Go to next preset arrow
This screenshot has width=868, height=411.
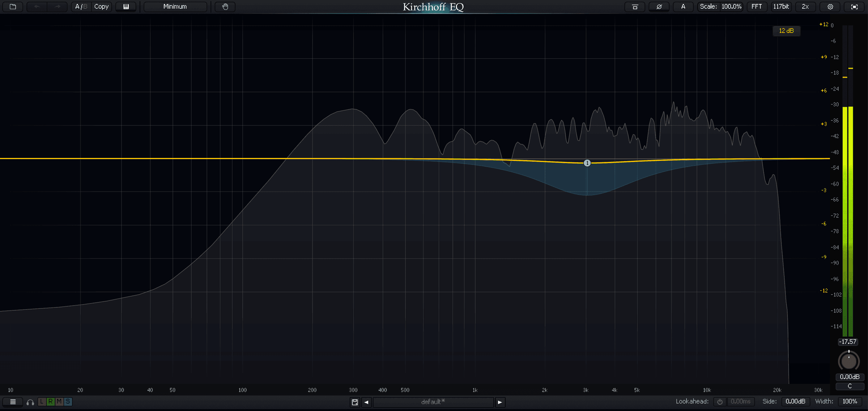pos(500,402)
